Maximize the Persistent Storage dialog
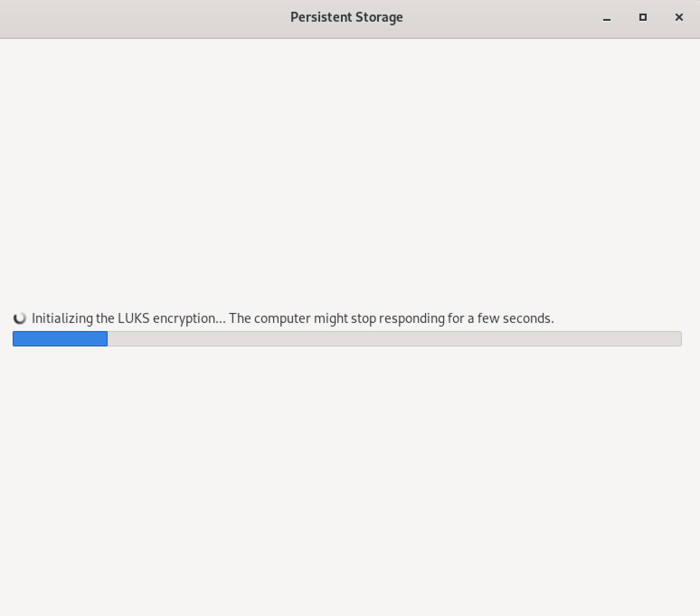The width and height of the screenshot is (700, 616). pyautogui.click(x=643, y=17)
